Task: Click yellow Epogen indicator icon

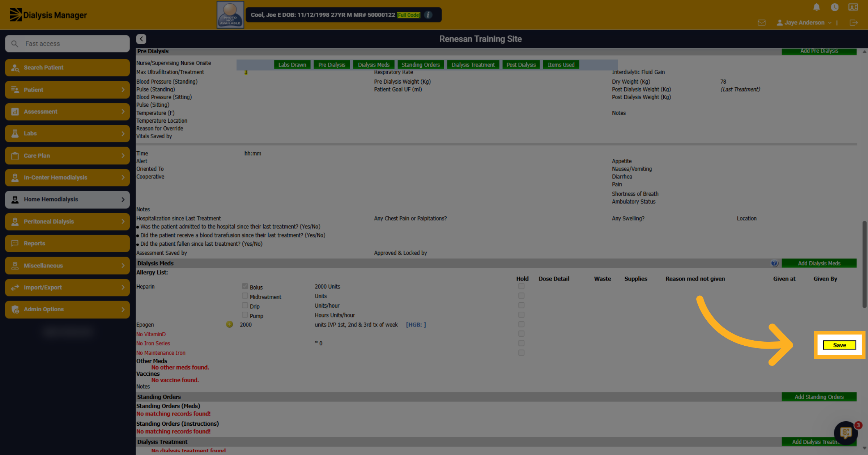Action: coord(229,324)
